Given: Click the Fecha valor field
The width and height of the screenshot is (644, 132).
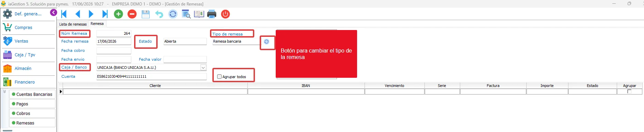Looking at the screenshot, I should (x=185, y=59).
